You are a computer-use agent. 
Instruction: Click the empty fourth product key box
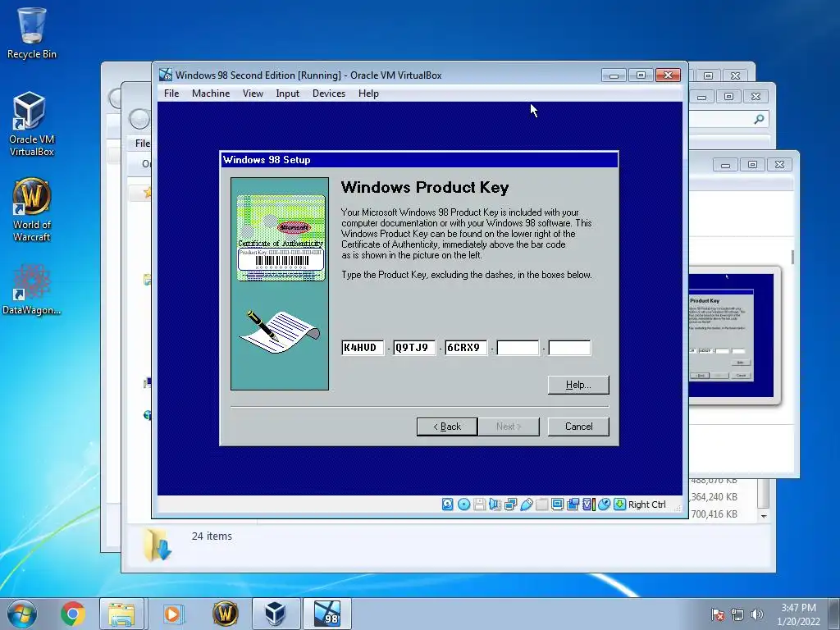coord(518,348)
